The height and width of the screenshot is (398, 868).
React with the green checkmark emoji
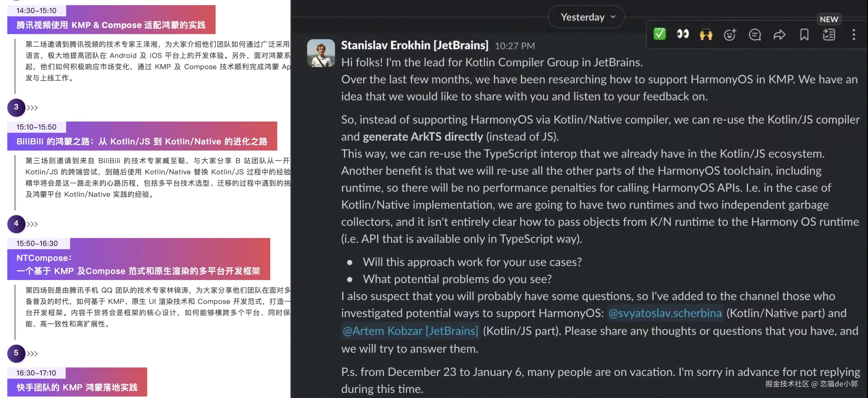pos(660,34)
